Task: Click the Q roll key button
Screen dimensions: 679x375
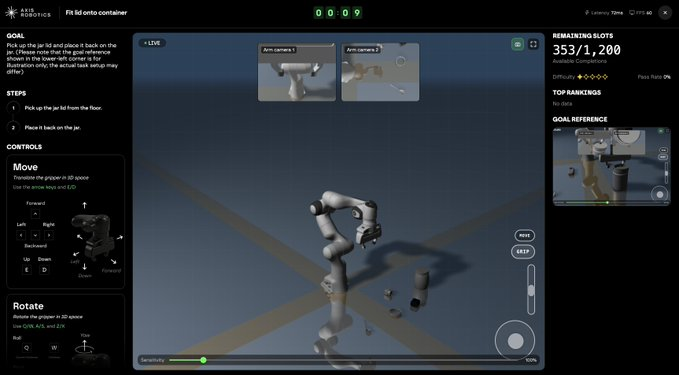Action: (x=26, y=348)
